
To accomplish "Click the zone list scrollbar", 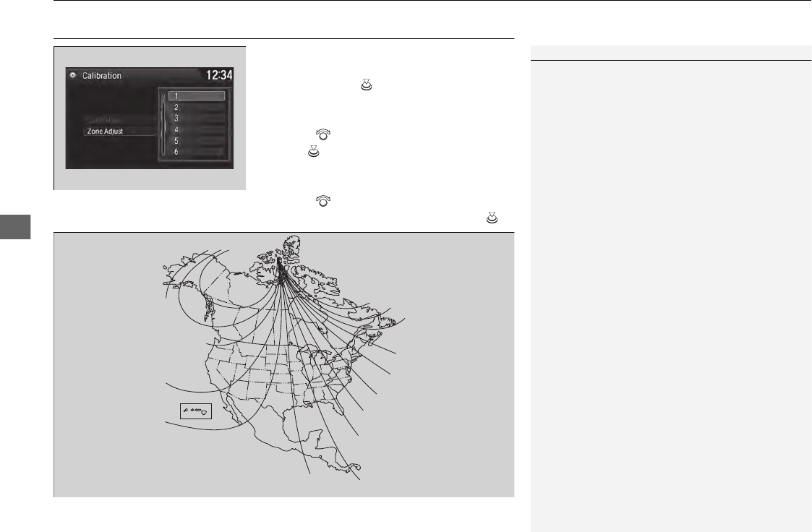I will 163,124.
